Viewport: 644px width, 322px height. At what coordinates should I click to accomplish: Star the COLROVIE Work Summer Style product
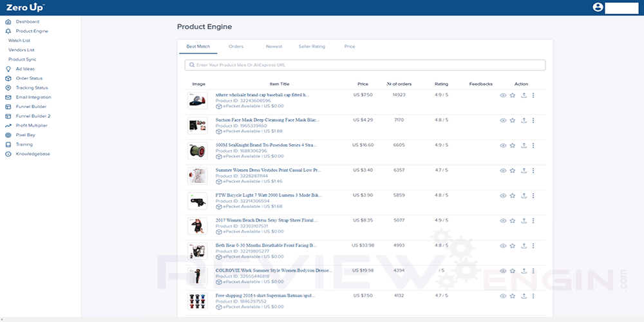pyautogui.click(x=512, y=271)
